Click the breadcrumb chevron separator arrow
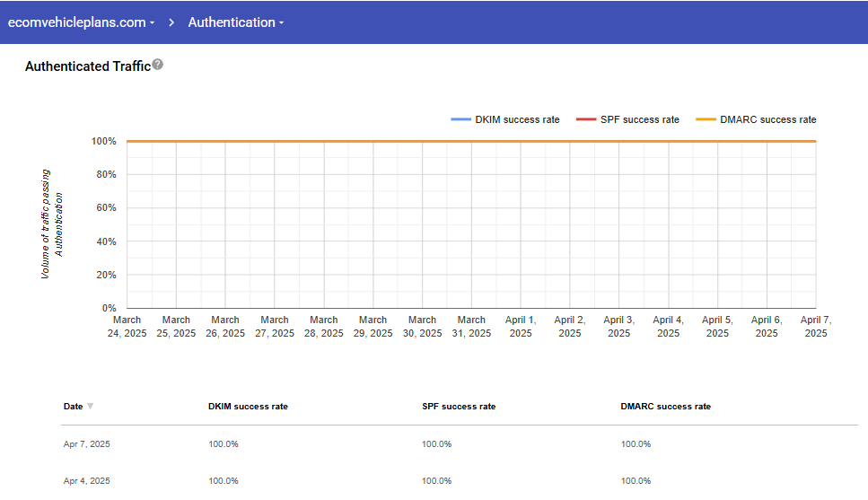 pos(171,22)
